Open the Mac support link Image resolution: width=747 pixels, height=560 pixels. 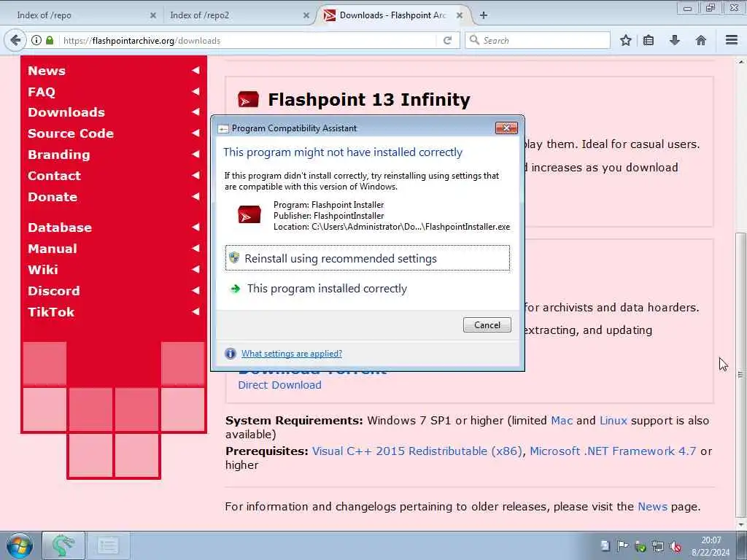(562, 421)
